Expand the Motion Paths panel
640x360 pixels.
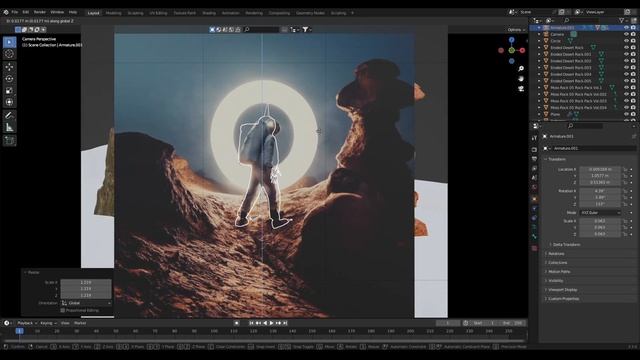pyautogui.click(x=559, y=272)
